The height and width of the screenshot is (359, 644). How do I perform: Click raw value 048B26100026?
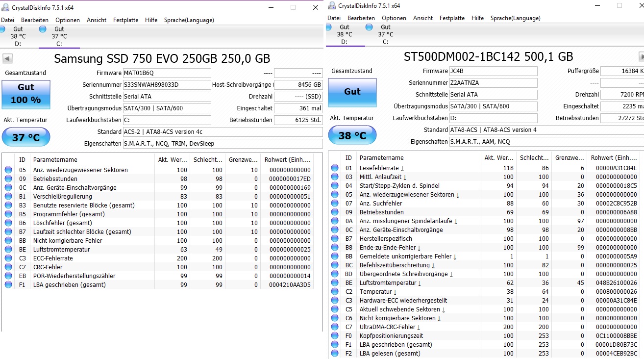[x=617, y=283]
